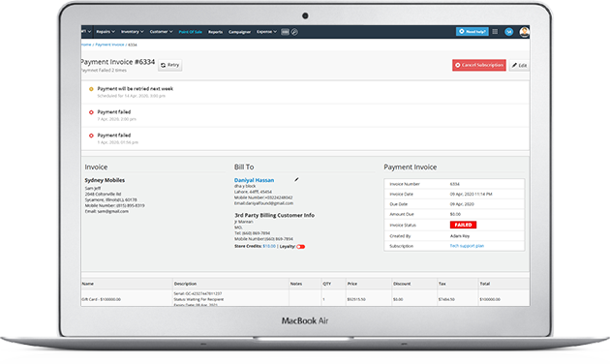610x364 pixels.
Task: Click the Edit invoice button
Action: (x=519, y=65)
